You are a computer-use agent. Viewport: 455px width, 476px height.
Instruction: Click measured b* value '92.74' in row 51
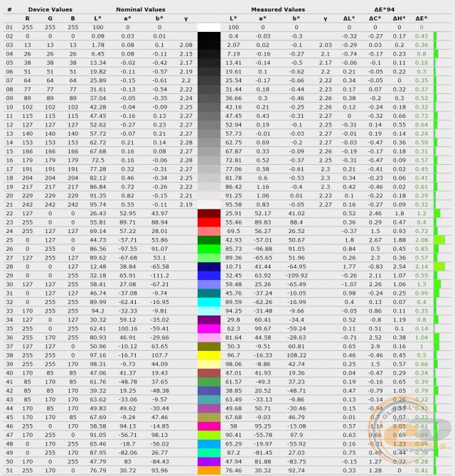[296, 470]
